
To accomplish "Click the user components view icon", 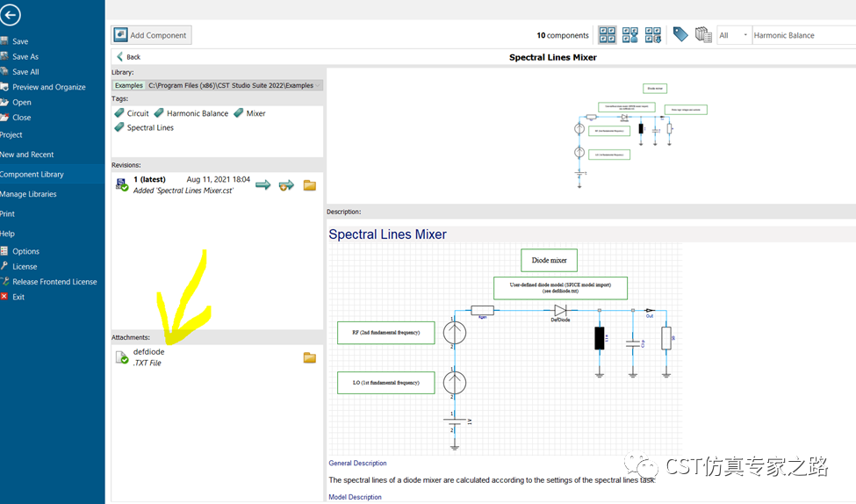I will (630, 35).
